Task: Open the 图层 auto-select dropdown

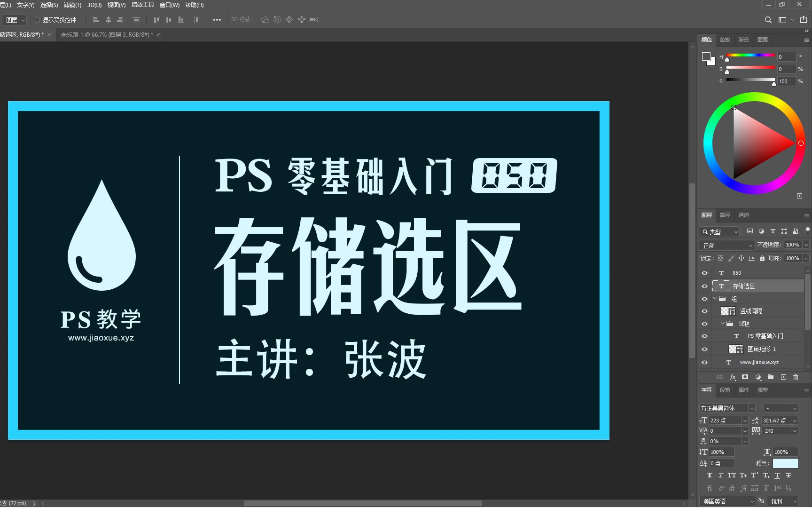Action: click(15, 20)
